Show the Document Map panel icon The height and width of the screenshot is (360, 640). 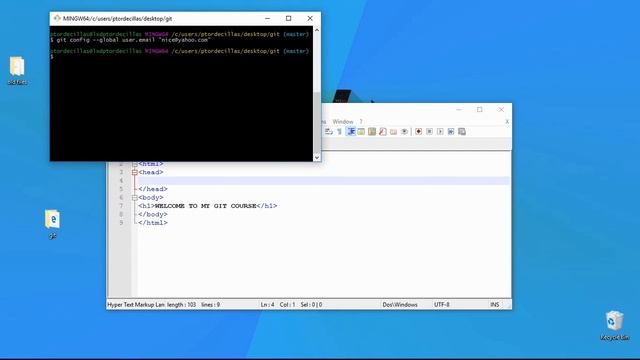point(372,131)
